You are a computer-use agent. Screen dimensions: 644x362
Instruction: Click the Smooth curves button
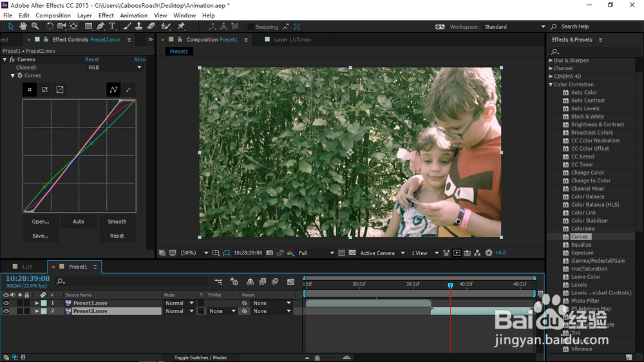(117, 222)
